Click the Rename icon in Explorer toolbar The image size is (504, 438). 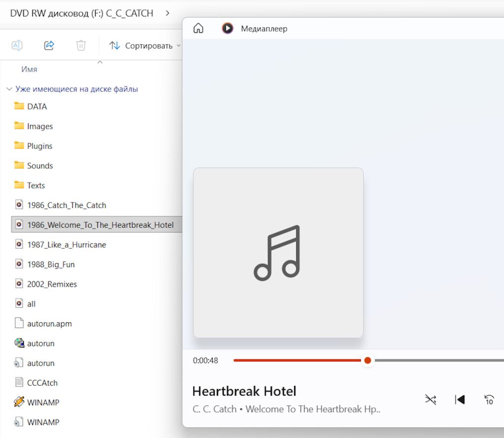click(x=17, y=45)
